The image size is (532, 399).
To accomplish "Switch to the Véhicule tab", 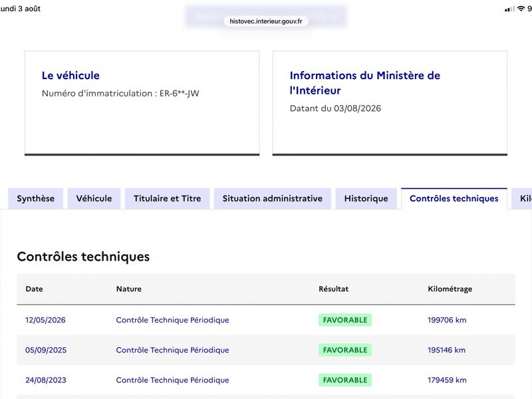I will pos(94,198).
